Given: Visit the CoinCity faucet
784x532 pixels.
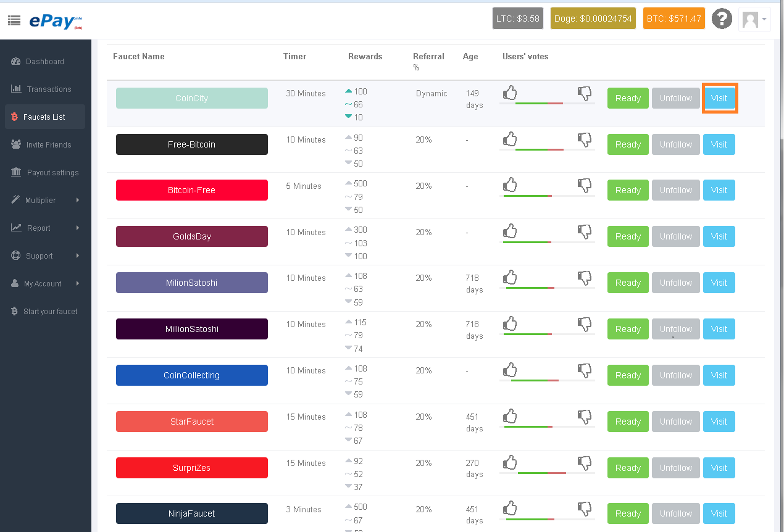Looking at the screenshot, I should click(x=719, y=98).
